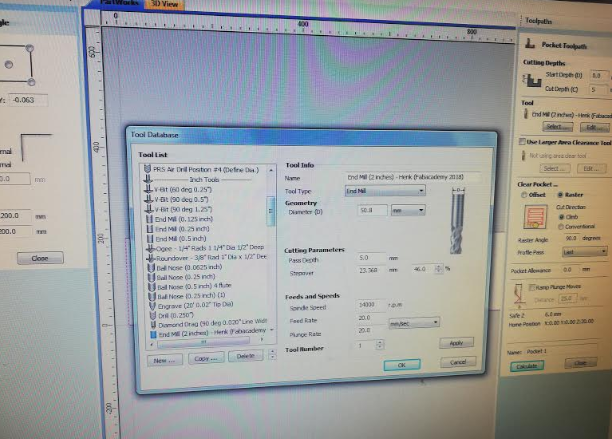This screenshot has height=439, width=612.
Task: Click the Diamond Drag tool icon
Action: (153, 325)
